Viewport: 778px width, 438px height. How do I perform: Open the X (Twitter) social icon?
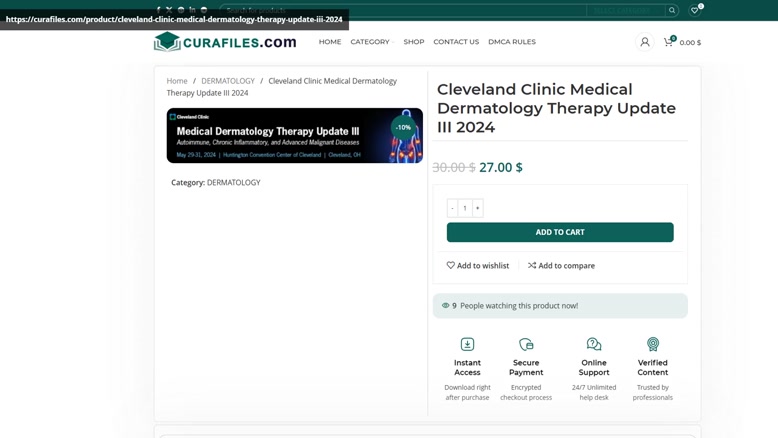click(x=169, y=9)
